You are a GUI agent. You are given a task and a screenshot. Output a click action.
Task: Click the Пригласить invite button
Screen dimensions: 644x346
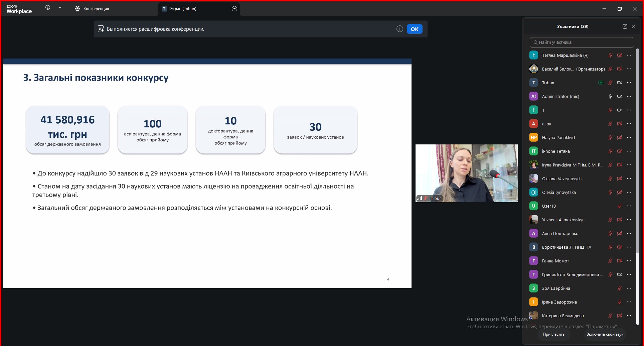tap(553, 334)
